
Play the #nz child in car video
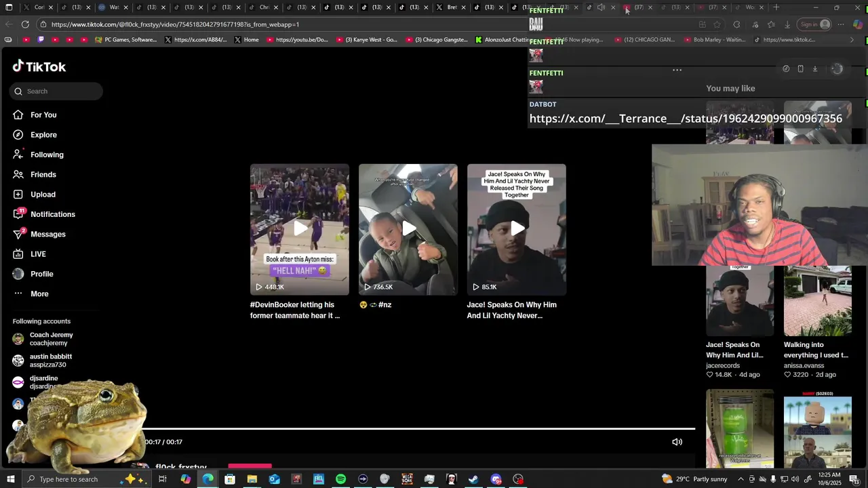coord(408,229)
